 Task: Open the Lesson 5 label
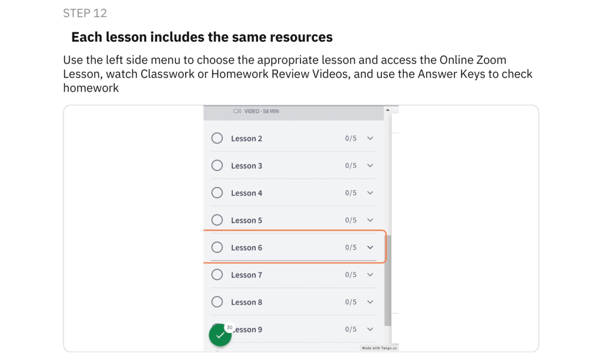click(x=246, y=221)
